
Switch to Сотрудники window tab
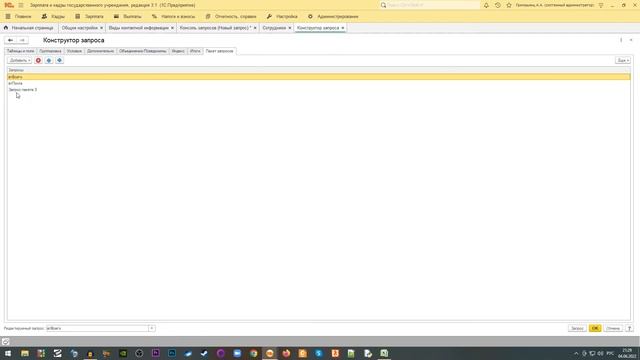[274, 28]
